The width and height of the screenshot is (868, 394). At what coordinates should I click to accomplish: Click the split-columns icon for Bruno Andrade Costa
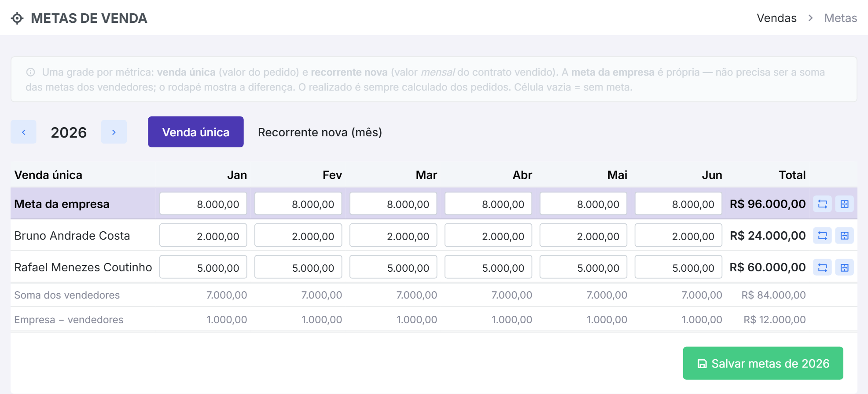(x=845, y=236)
